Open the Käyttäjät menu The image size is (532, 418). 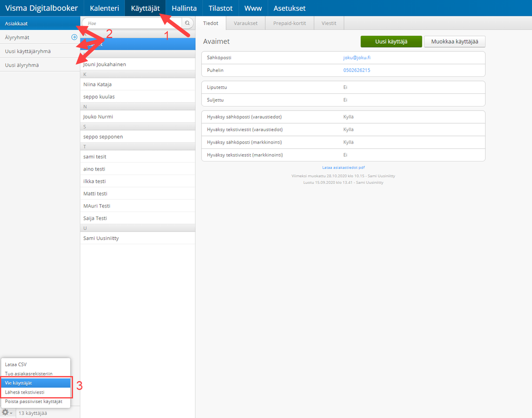[x=145, y=8]
